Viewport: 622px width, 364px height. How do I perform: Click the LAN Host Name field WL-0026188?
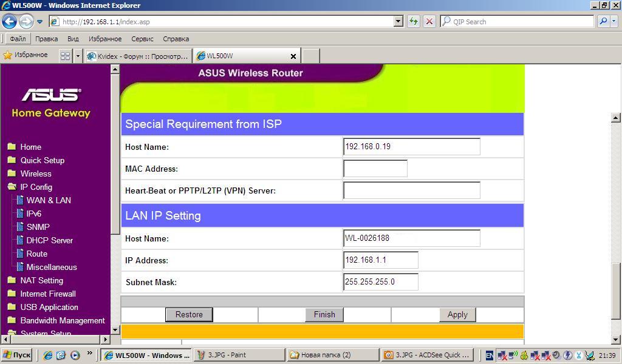[412, 238]
